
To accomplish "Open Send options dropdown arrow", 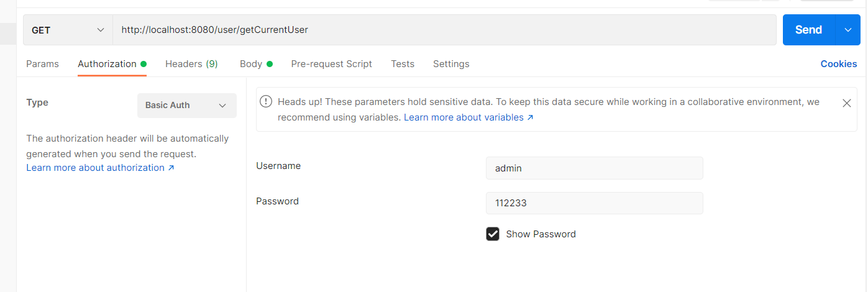I will coord(848,30).
